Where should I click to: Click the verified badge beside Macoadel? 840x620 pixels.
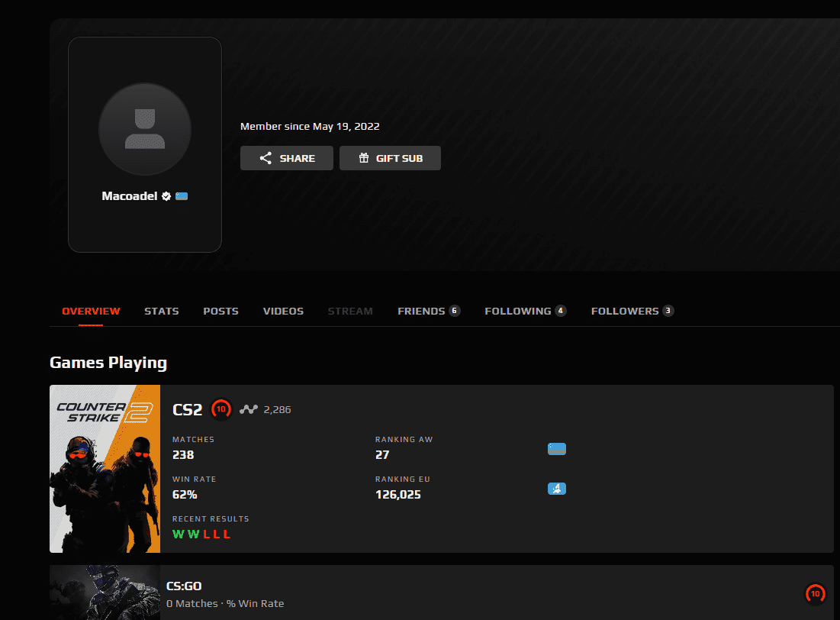[166, 196]
